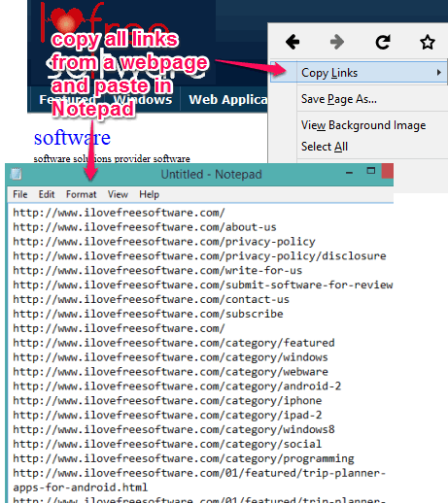
Task: Open the Web Applications site tab
Action: 228,99
